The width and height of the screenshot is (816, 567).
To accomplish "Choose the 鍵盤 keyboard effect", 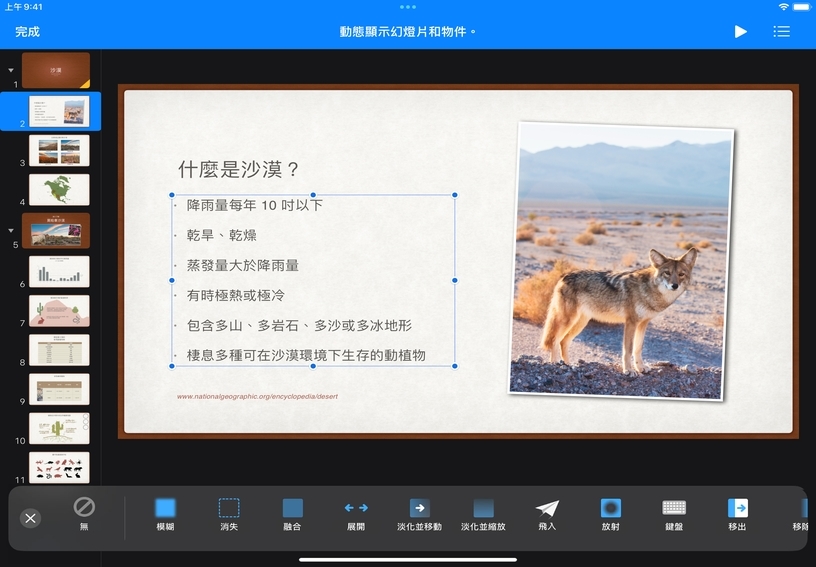I will [674, 514].
